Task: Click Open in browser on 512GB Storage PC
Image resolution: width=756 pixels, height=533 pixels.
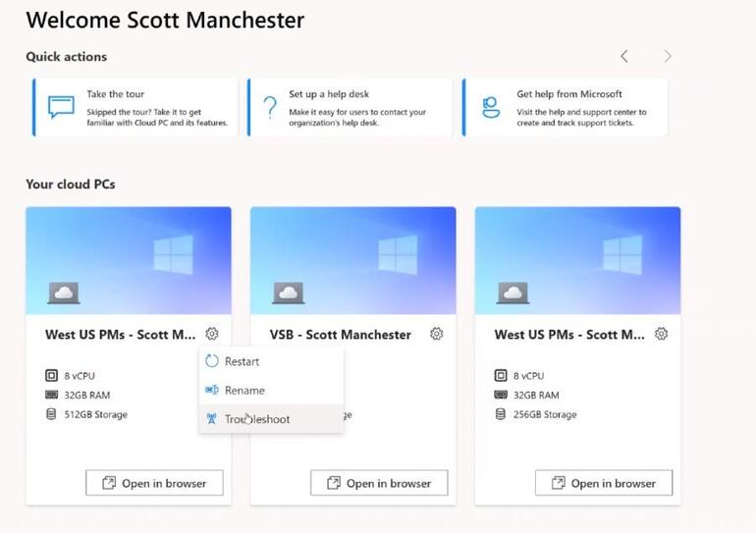Action: point(154,483)
